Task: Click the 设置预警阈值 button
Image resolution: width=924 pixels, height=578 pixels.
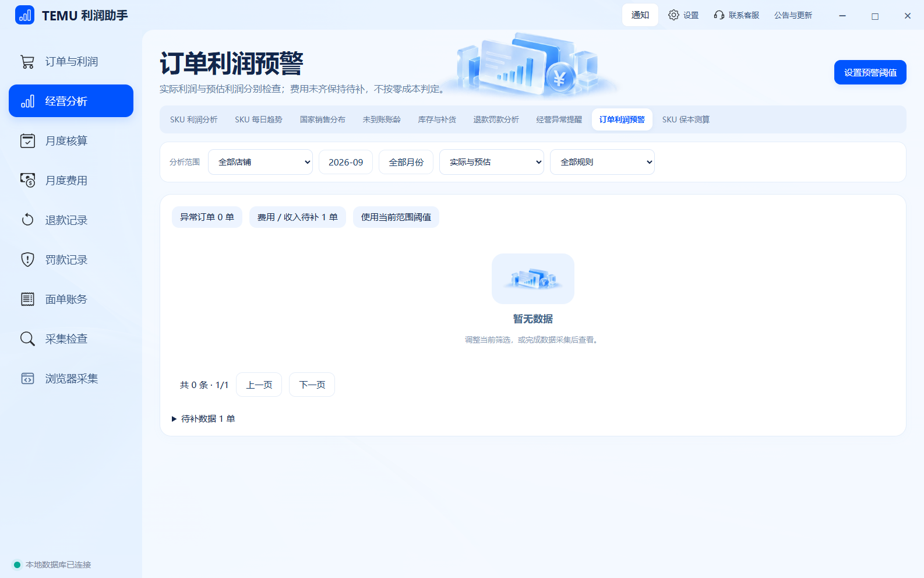Action: [x=870, y=72]
